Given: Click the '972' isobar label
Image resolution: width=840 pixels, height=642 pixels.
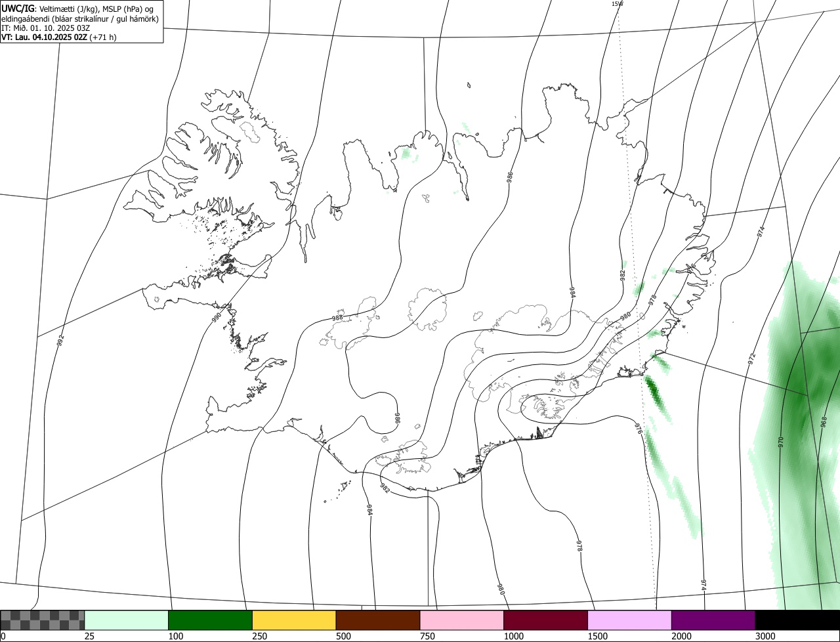Looking at the screenshot, I should (x=752, y=358).
